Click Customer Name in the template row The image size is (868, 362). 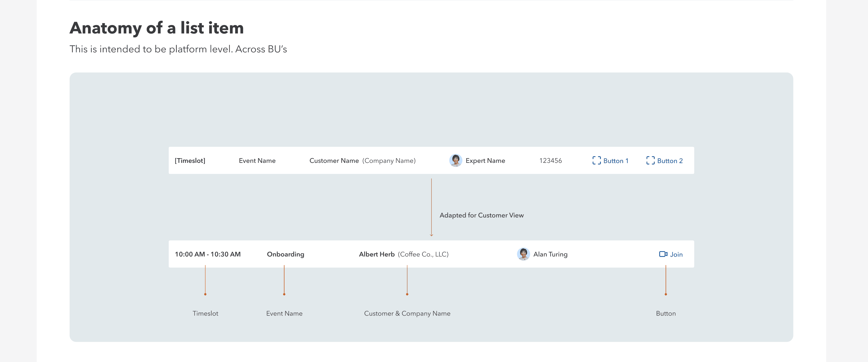click(x=334, y=161)
